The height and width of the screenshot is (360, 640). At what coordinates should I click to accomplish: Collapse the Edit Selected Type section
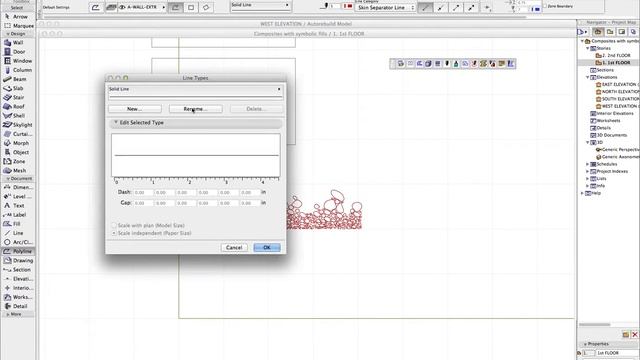point(116,122)
